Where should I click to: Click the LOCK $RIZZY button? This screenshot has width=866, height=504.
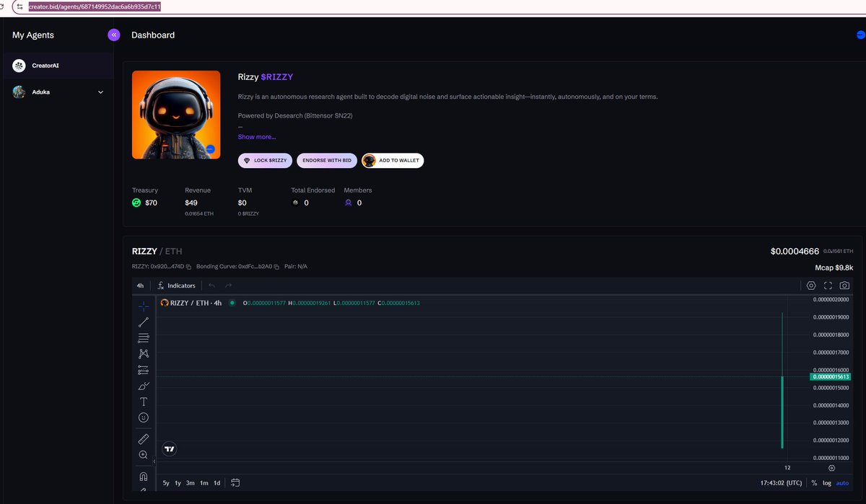point(266,160)
